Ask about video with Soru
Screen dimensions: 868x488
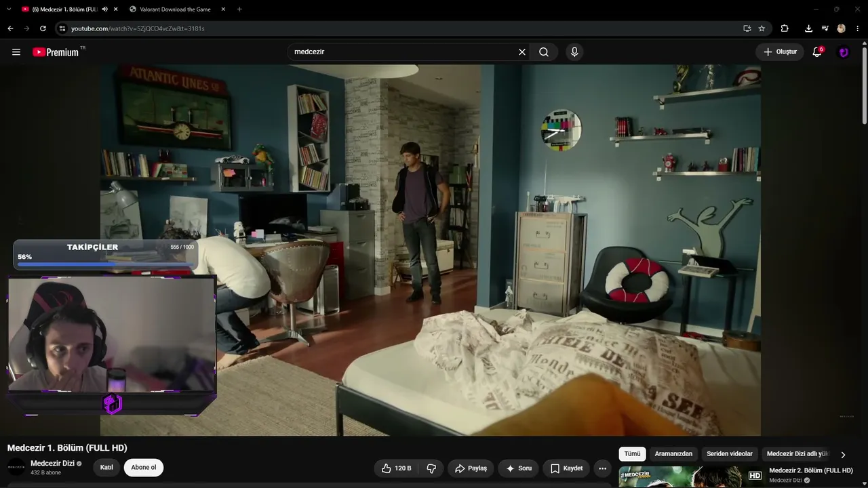click(x=519, y=468)
